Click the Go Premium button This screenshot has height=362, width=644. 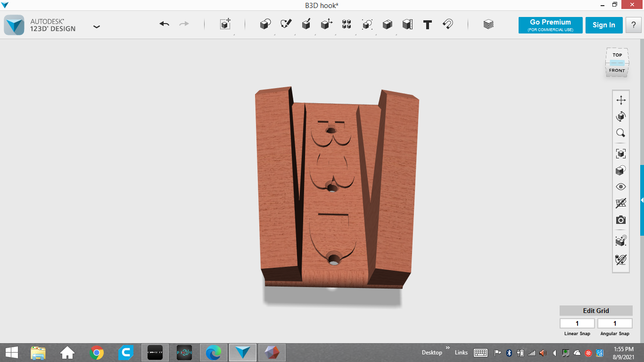550,25
